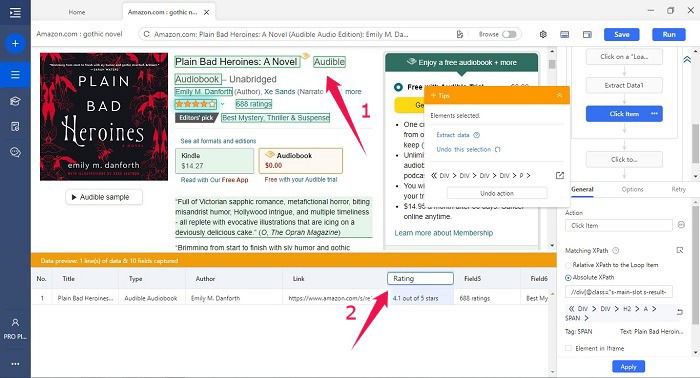Toggle the Browse mode switch
This screenshot has width=700, height=378.
509,34
